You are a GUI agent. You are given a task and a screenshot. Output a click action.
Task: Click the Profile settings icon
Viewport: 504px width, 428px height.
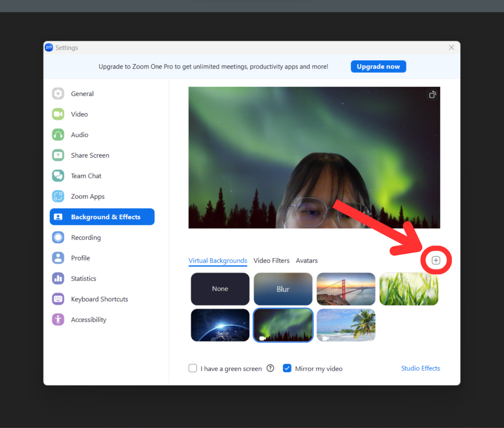[x=58, y=258]
